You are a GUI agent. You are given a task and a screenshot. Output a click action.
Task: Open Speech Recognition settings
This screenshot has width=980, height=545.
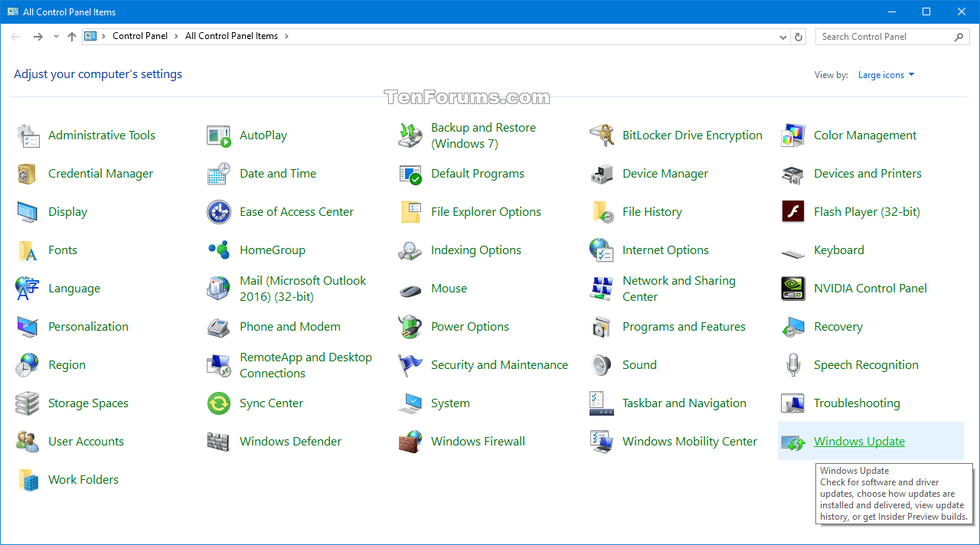pos(866,364)
